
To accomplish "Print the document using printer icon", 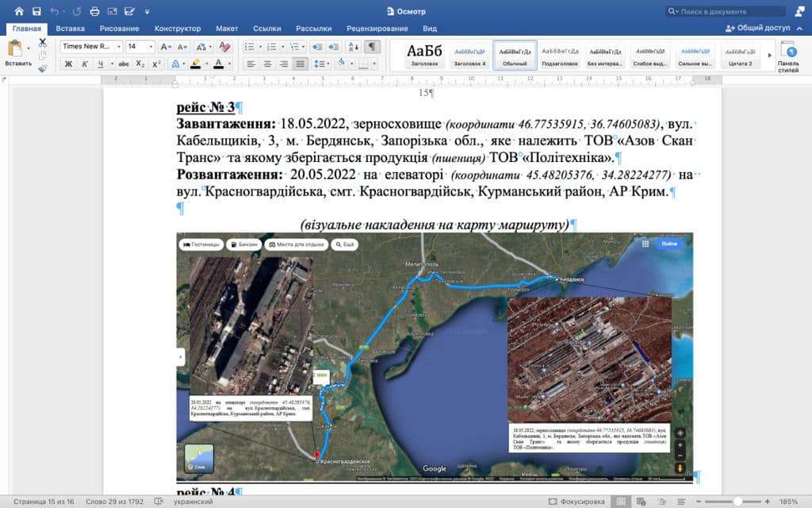I will [95, 11].
